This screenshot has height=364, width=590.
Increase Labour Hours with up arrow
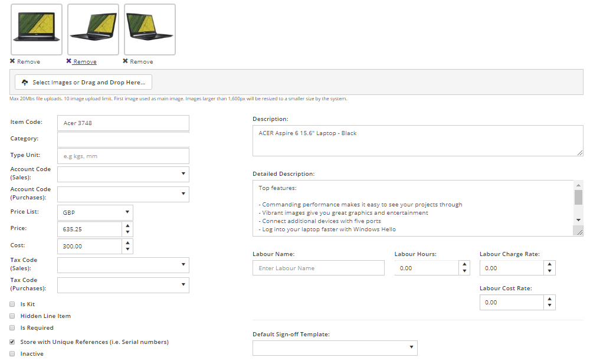click(465, 264)
